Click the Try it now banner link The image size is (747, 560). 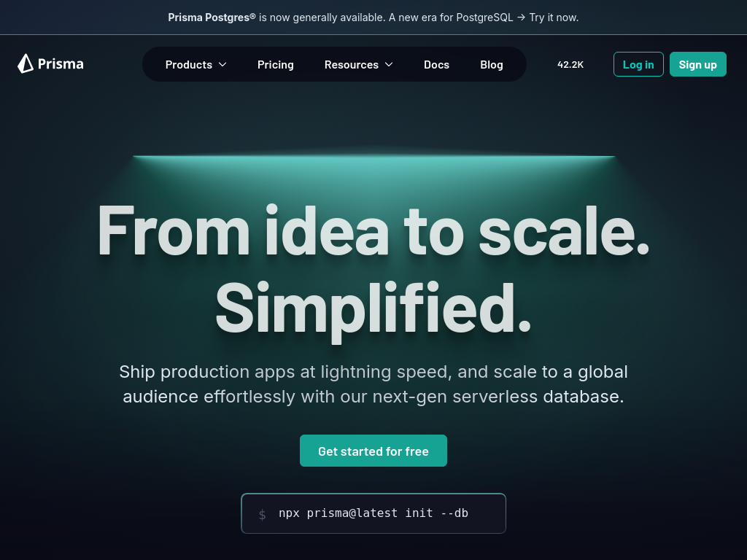point(554,17)
